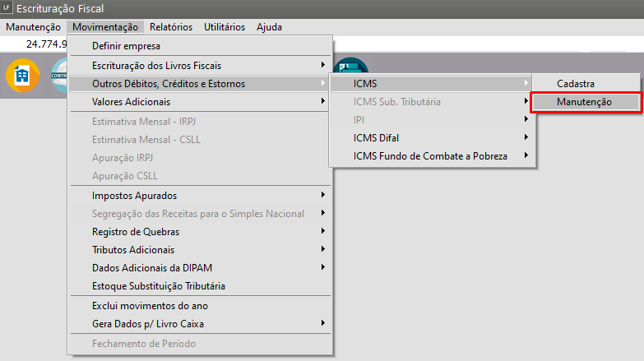Screen dimensions: 644x361
Task: Click Exclui movimentos do ano
Action: click(x=143, y=305)
